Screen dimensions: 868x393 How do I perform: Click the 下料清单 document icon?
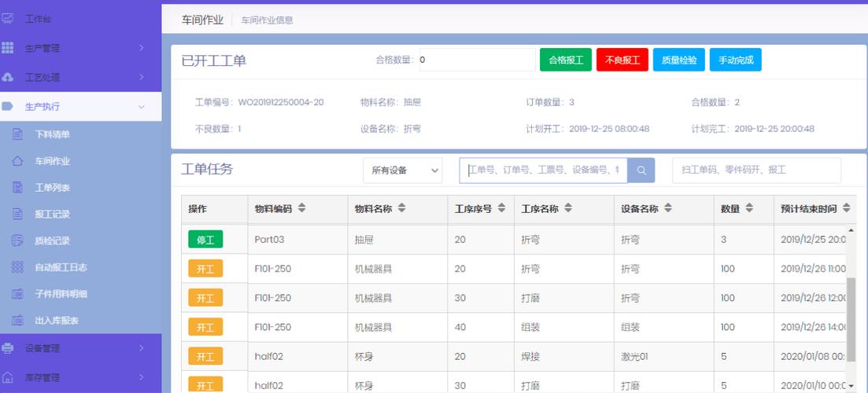point(18,134)
